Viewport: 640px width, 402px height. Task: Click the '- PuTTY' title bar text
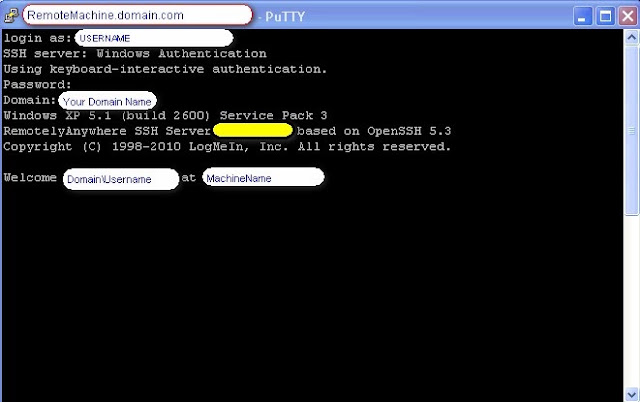click(282, 17)
